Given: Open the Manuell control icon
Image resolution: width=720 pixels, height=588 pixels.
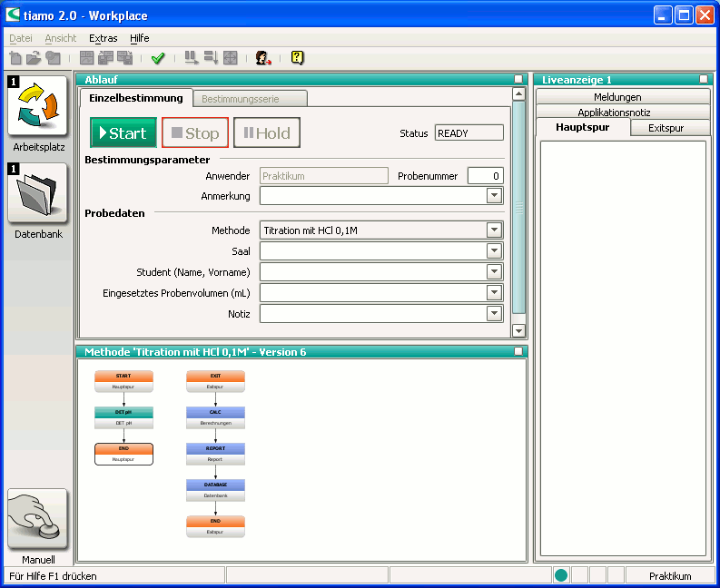Looking at the screenshot, I should (38, 519).
